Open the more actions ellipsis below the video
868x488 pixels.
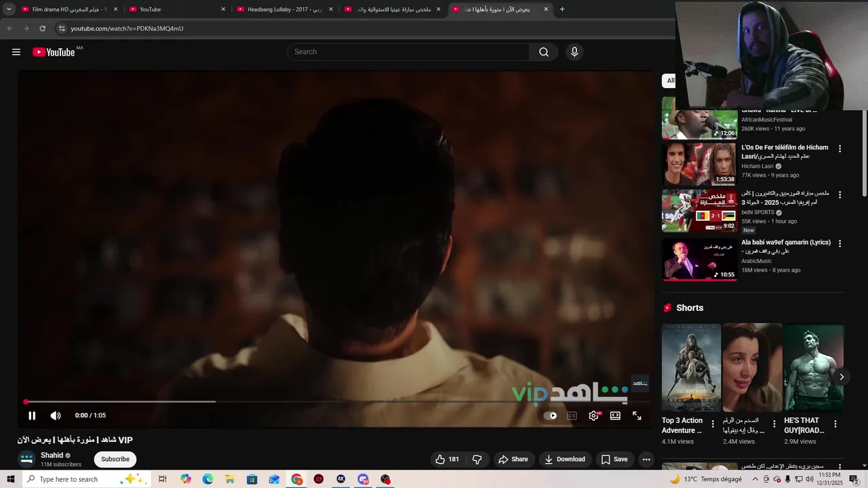coord(646,459)
